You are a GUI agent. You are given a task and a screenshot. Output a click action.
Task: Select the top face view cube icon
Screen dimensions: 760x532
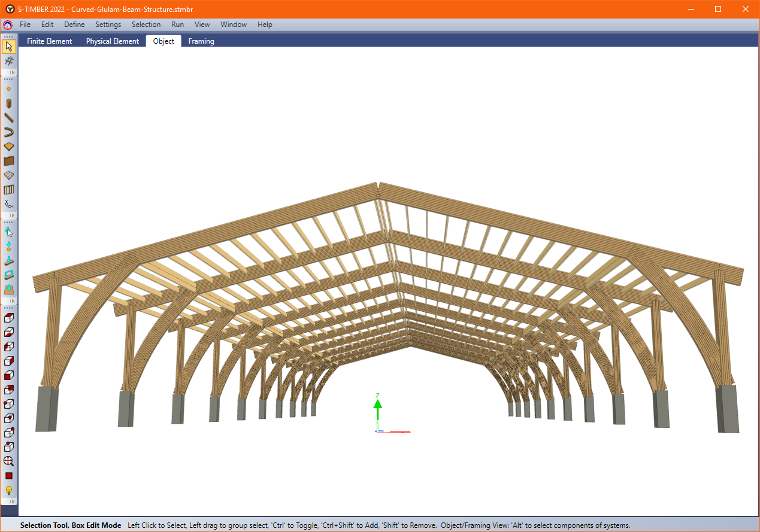click(9, 318)
